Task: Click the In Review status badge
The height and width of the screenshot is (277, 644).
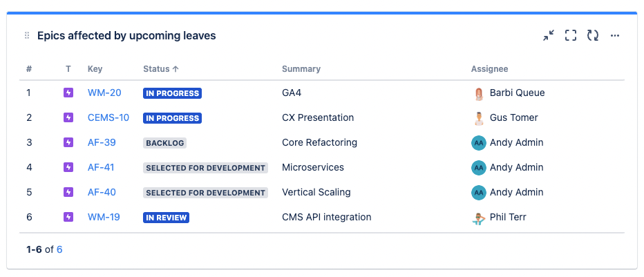Action: coord(166,218)
